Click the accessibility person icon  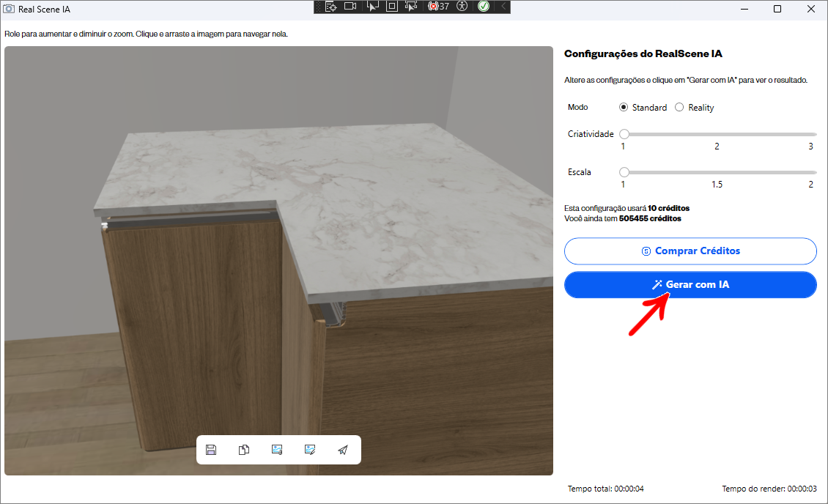click(462, 7)
